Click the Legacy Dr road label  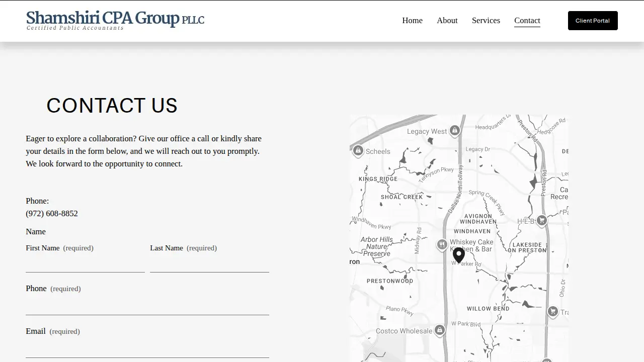click(x=477, y=149)
